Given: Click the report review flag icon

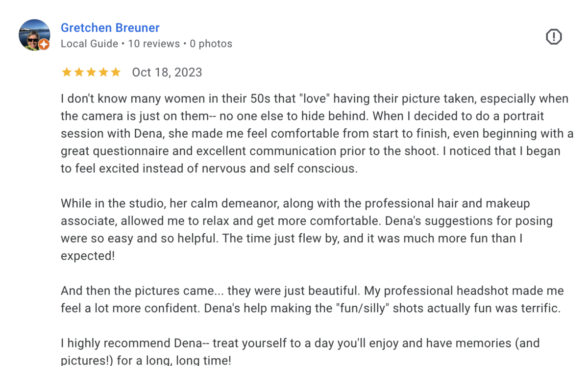Looking at the screenshot, I should [x=554, y=37].
